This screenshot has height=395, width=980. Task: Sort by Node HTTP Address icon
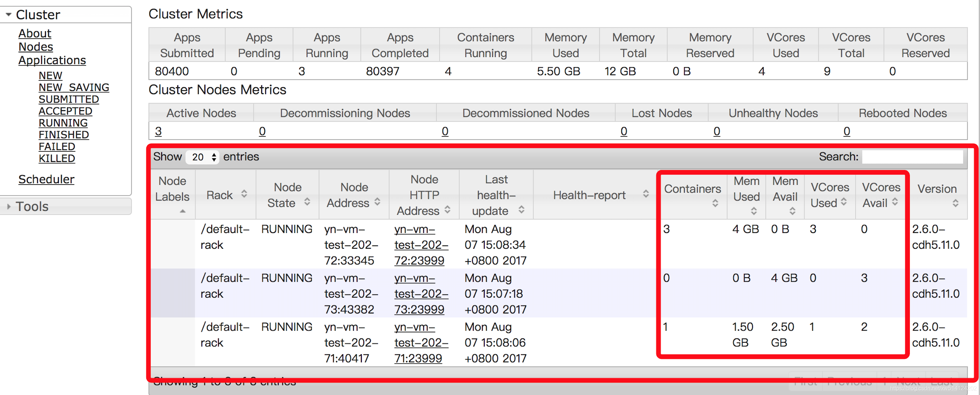pyautogui.click(x=448, y=210)
